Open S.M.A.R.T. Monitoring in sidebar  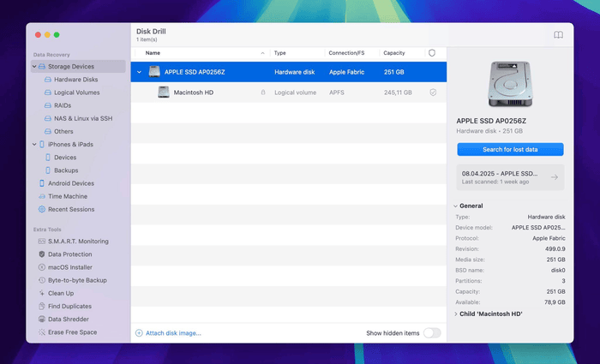(78, 242)
